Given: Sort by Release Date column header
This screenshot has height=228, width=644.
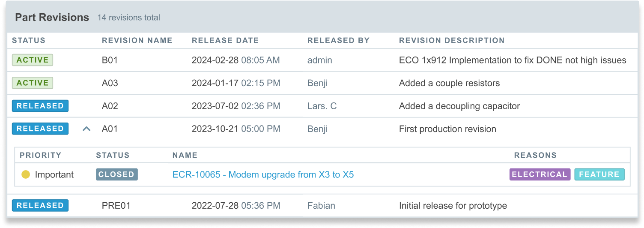Looking at the screenshot, I should [225, 41].
